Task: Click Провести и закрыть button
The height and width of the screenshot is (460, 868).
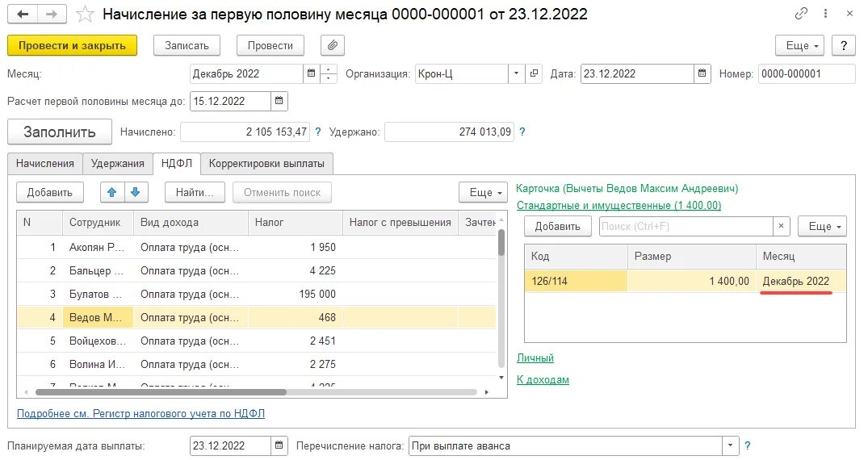Action: (72, 45)
